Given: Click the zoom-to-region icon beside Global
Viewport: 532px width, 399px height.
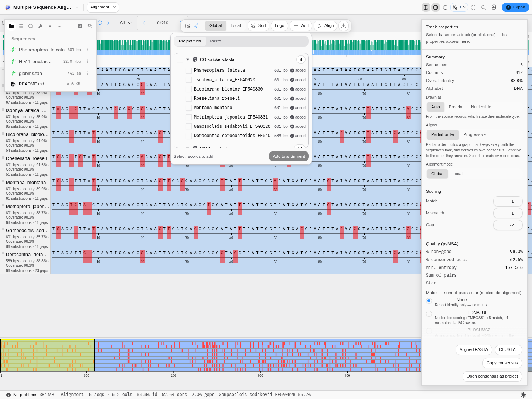Looking at the screenshot, I should pyautogui.click(x=188, y=26).
